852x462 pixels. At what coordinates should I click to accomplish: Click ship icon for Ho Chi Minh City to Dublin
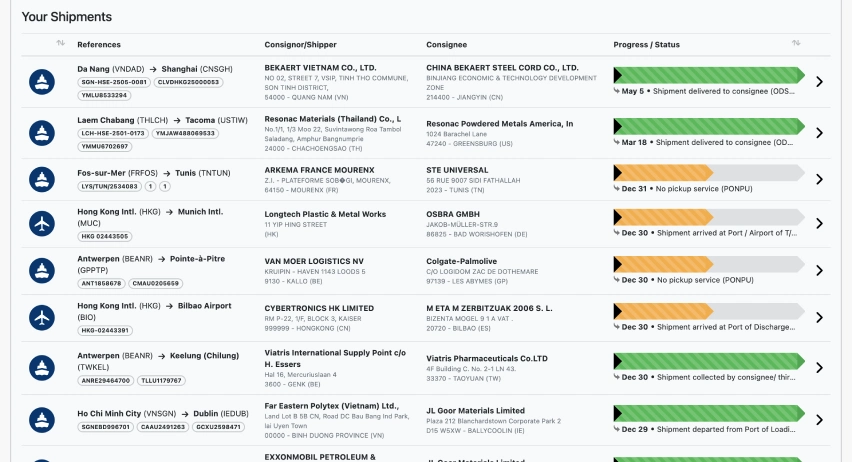(x=42, y=420)
